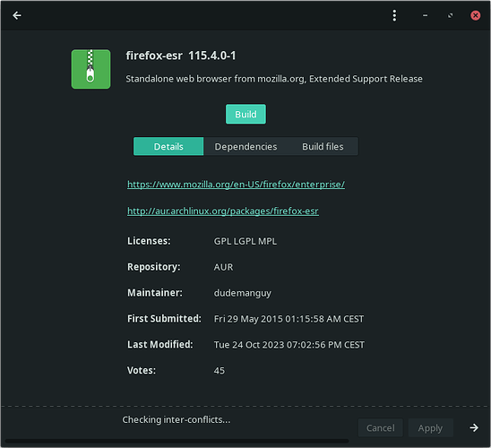
Task: Open the Dependencies tab
Action: point(245,146)
